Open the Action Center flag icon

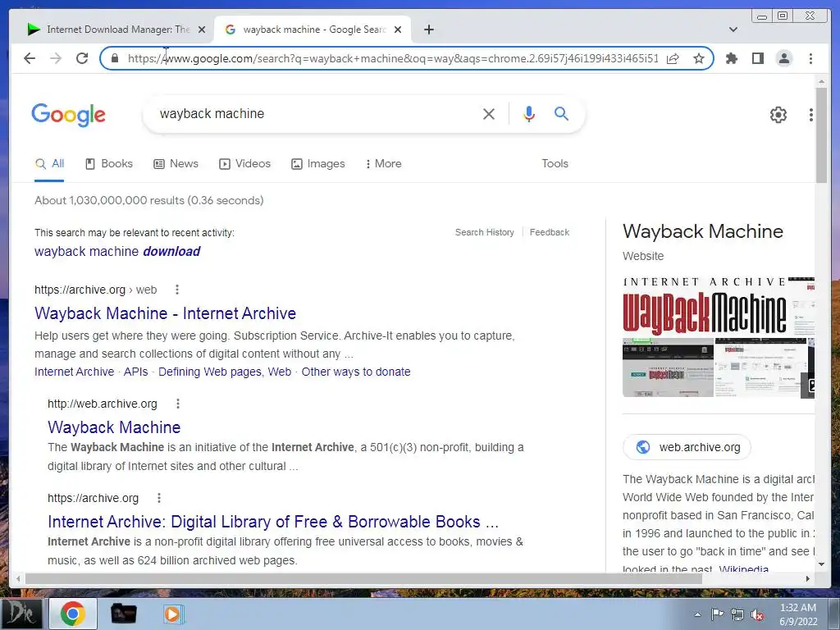[x=717, y=614]
